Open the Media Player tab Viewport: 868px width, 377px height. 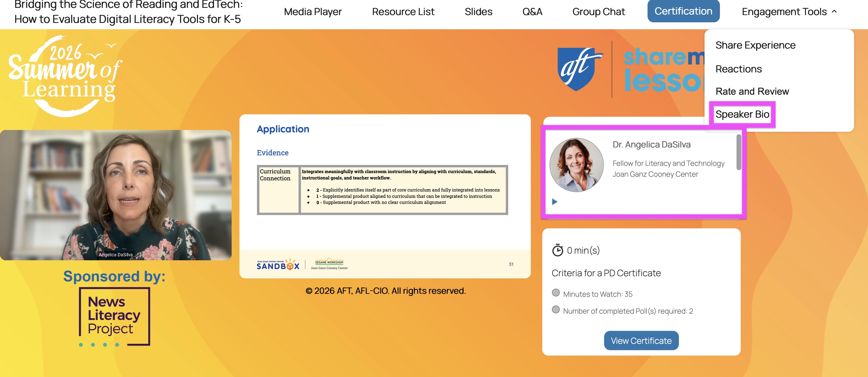click(313, 12)
